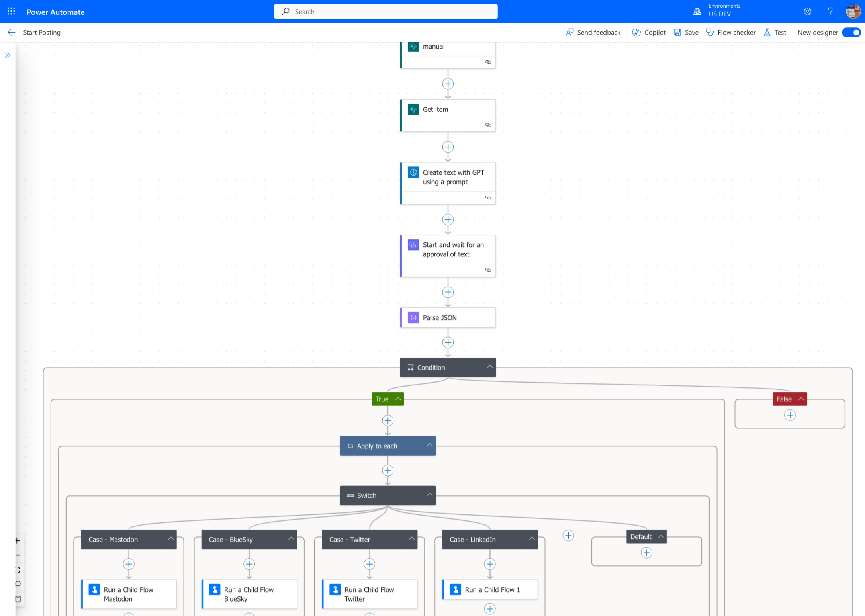
Task: Open the Copilot pane
Action: [649, 33]
